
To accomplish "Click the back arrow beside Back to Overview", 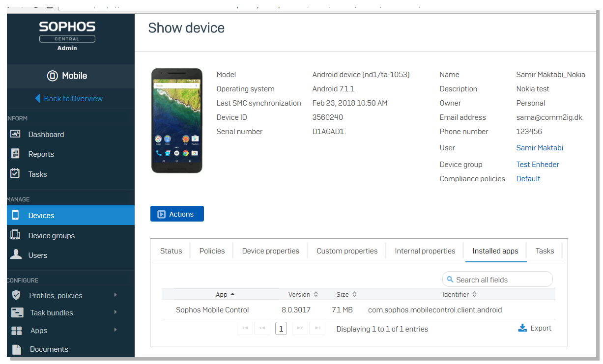I will tap(38, 98).
